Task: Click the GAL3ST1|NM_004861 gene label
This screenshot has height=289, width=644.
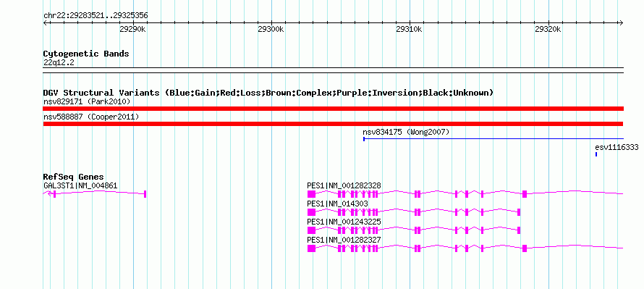Action: click(x=80, y=186)
